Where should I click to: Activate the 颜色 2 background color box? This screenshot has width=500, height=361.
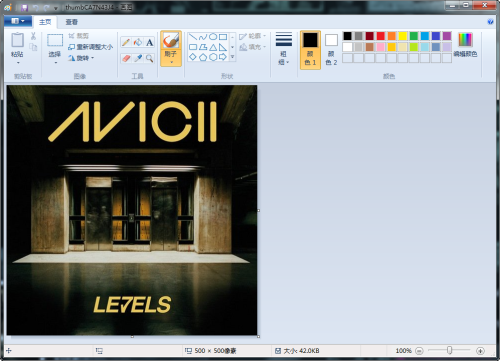pyautogui.click(x=331, y=50)
